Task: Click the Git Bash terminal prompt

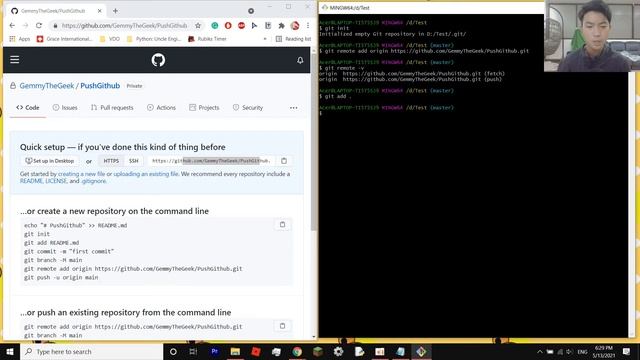Action: tap(322, 113)
